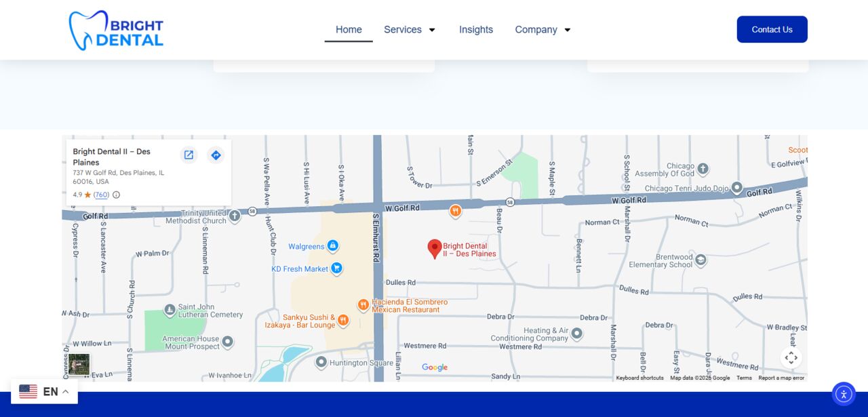
Task: Click Trinity United Methodist Church marker
Action: 235,216
